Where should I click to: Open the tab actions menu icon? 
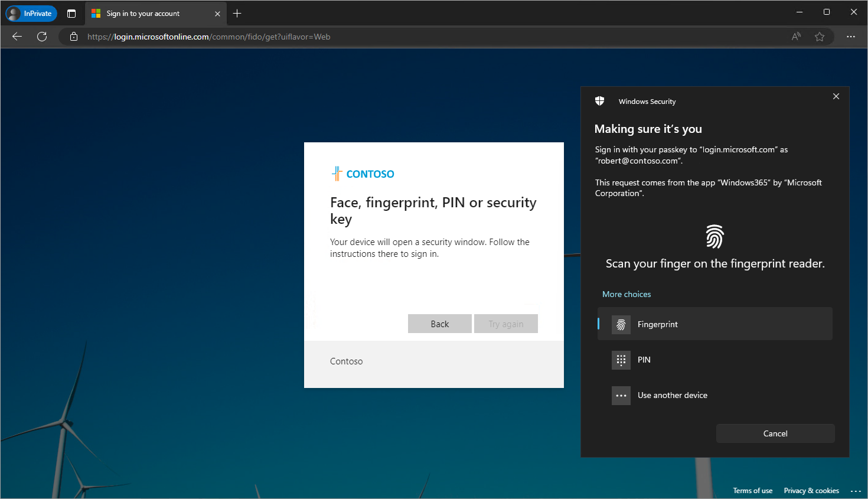pos(71,13)
